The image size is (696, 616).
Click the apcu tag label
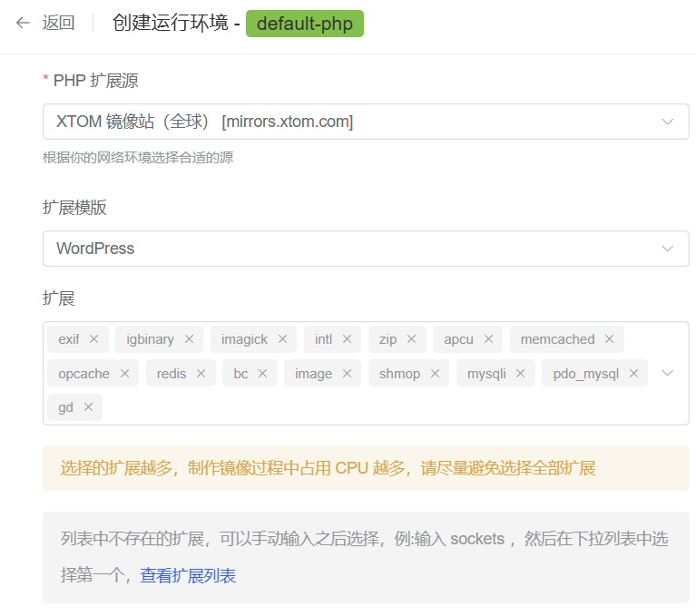(x=458, y=339)
